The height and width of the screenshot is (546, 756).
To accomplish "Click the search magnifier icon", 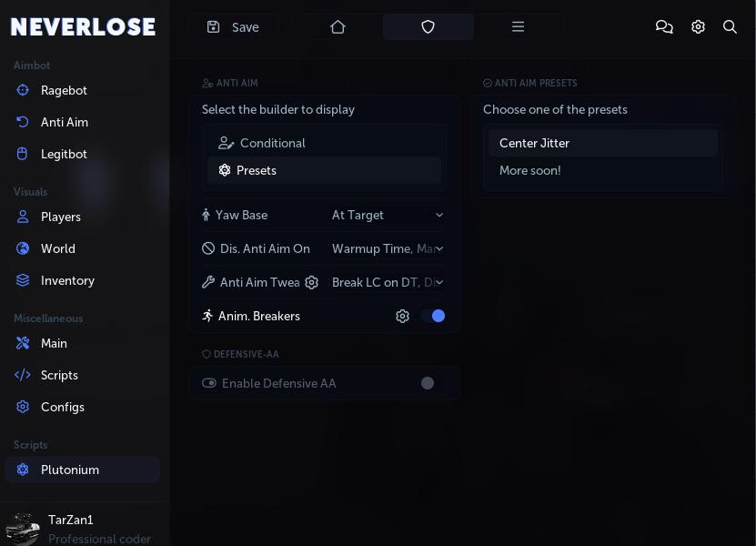I will [730, 27].
